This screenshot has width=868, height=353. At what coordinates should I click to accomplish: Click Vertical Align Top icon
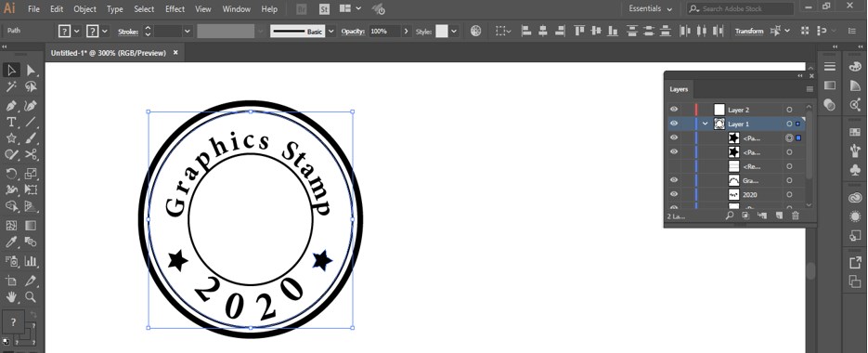[579, 31]
